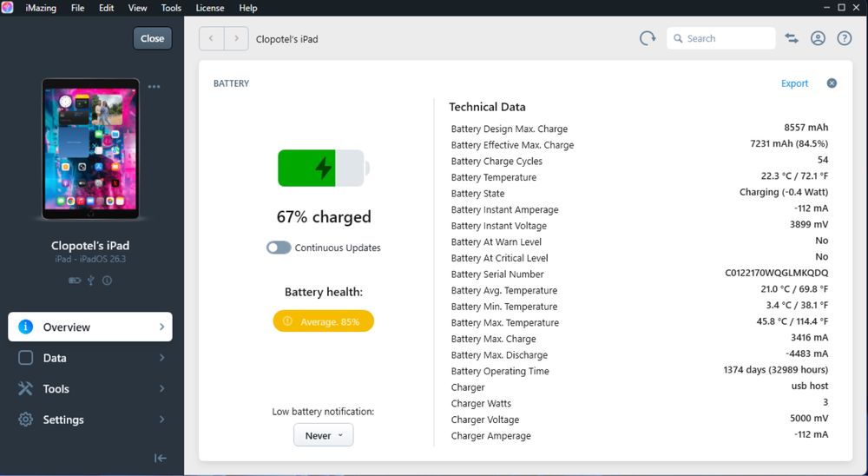The image size is (868, 476).
Task: Click the help question mark icon
Action: [x=844, y=38]
